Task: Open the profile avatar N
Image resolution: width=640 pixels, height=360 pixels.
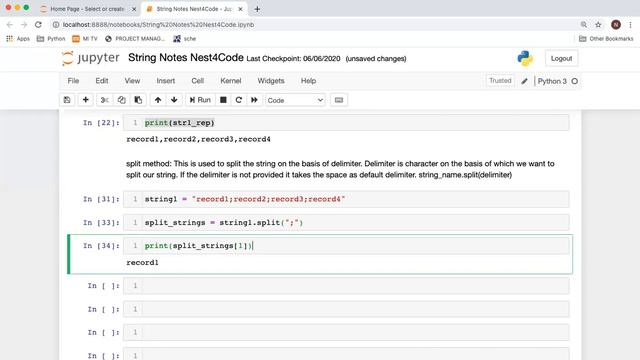Action: point(616,24)
